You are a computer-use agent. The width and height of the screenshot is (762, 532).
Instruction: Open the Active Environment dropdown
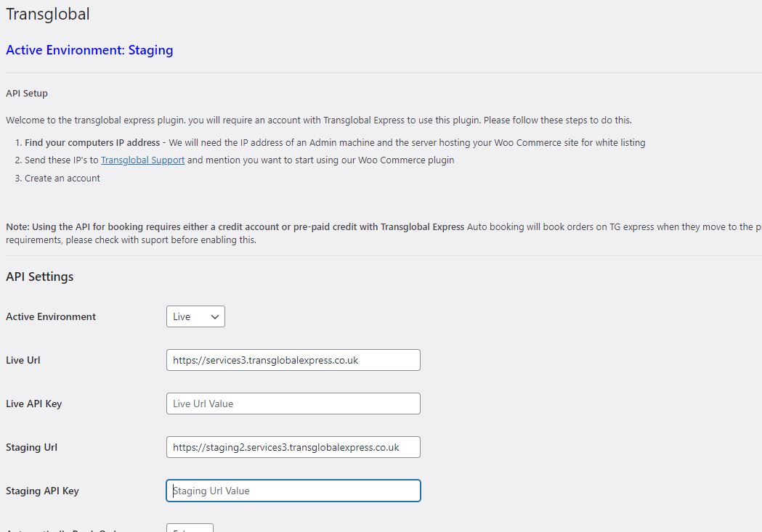click(195, 316)
